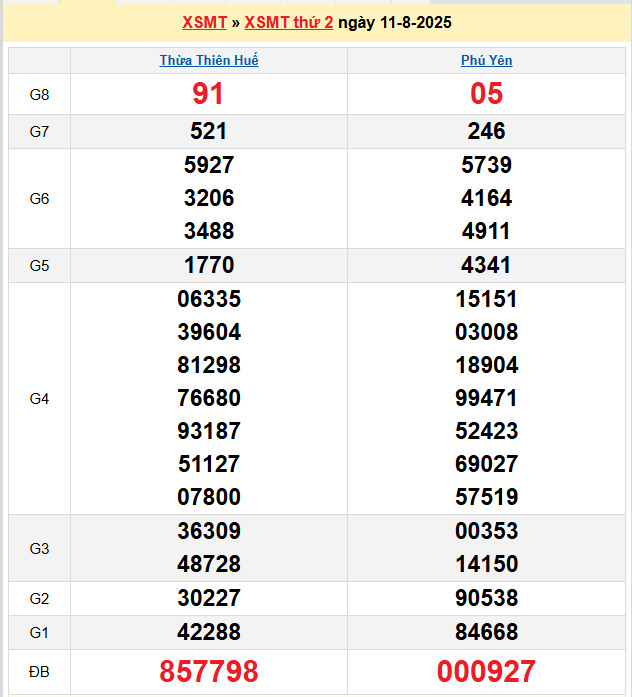Open the XSMT thứ 2 link
Image resolution: width=632 pixels, height=697 pixels.
[289, 22]
